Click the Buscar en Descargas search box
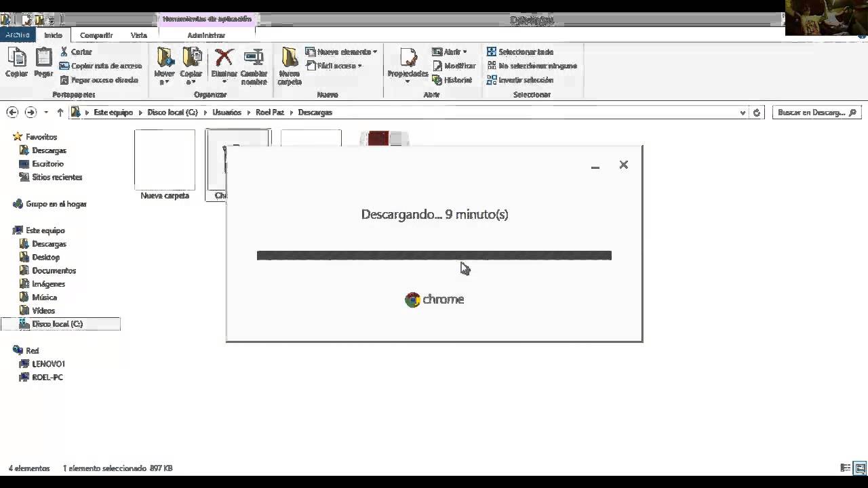This screenshot has width=868, height=488. pyautogui.click(x=817, y=113)
